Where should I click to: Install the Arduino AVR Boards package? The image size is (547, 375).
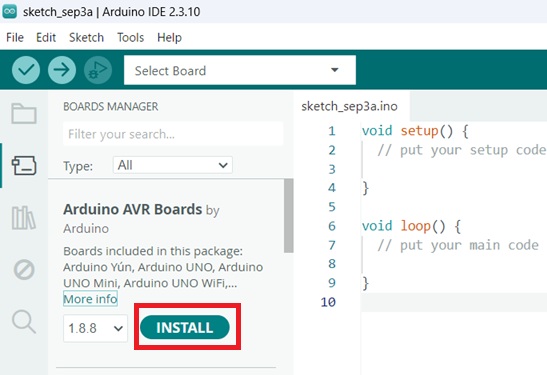click(185, 327)
